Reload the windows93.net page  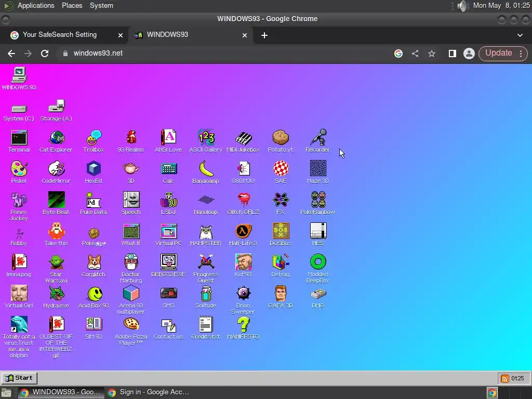(45, 54)
